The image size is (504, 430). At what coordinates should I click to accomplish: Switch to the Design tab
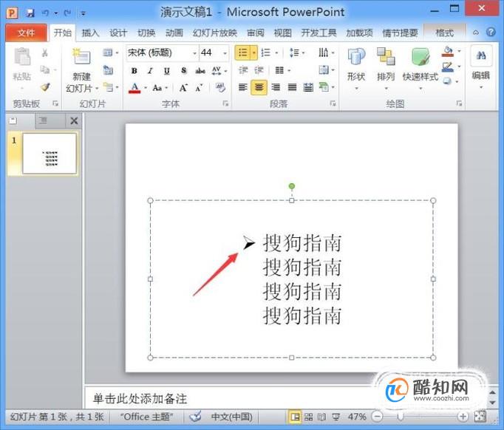click(x=118, y=33)
